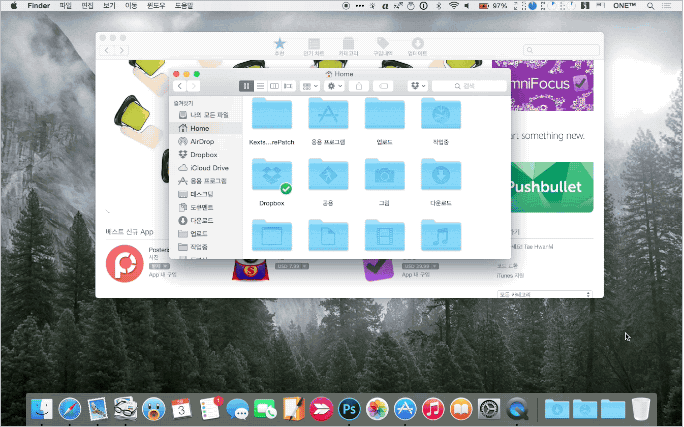
Task: Open the 윈도우 menu
Action: pyautogui.click(x=156, y=6)
